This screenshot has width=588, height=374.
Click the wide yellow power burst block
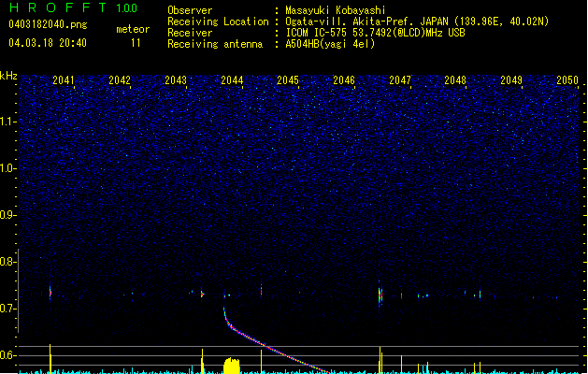(229, 365)
